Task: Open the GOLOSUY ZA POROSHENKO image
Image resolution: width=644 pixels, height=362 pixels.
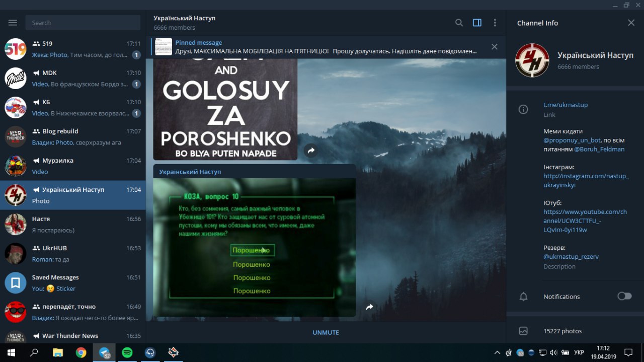Action: pyautogui.click(x=225, y=109)
